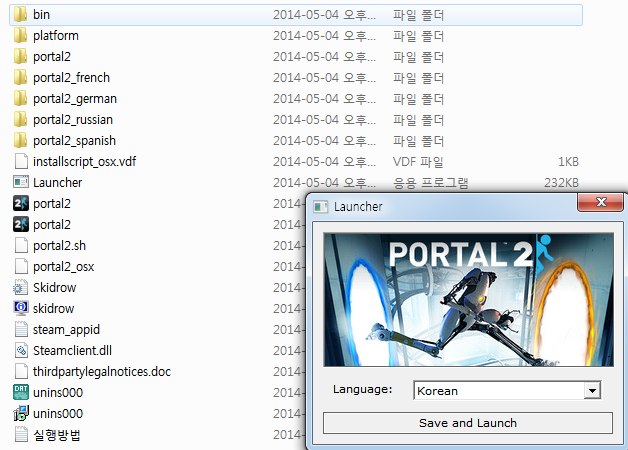Click the Portal 2 banner image
Screen dimensions: 628x450
coord(468,299)
